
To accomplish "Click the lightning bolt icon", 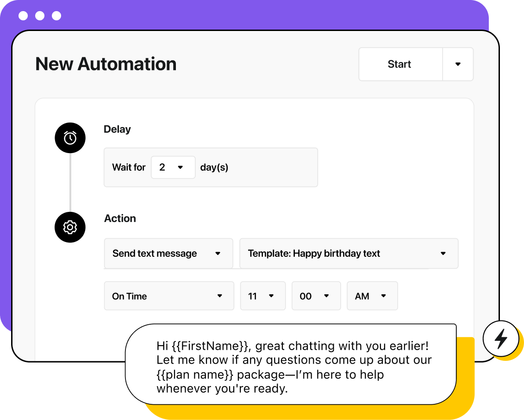I will (500, 339).
